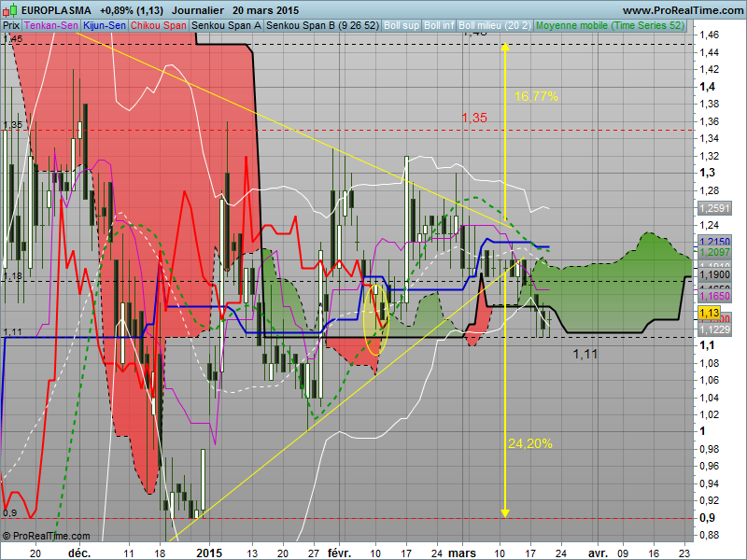Open the Chikou Span indicator label
747x560 pixels.
click(158, 25)
